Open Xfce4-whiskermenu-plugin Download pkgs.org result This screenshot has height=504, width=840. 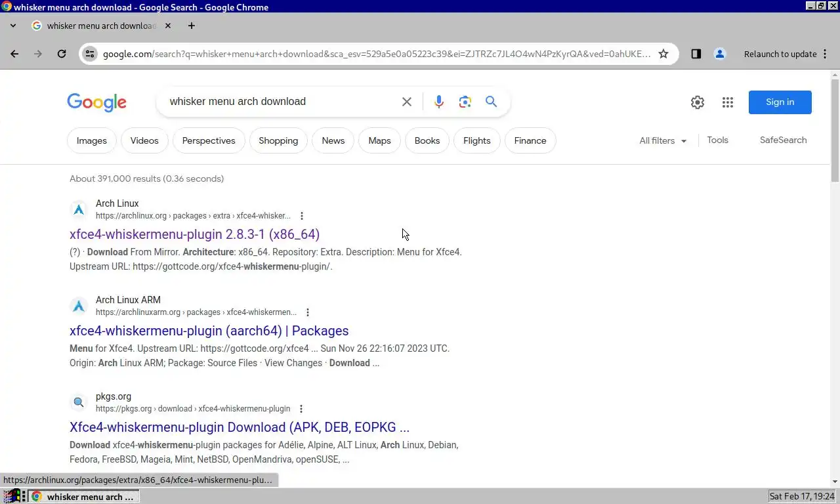pyautogui.click(x=240, y=427)
